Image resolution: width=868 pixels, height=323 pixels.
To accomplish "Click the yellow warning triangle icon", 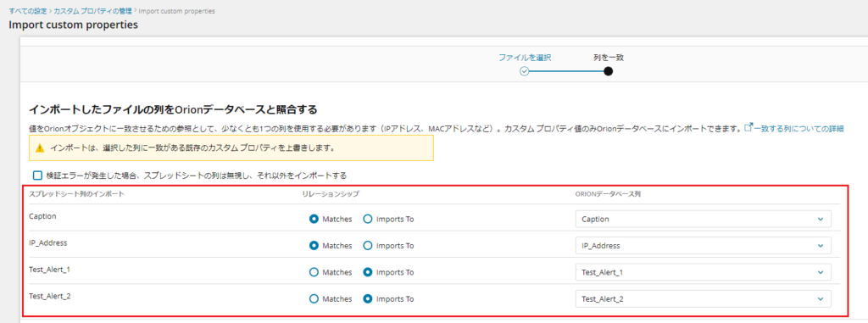I will pos(39,148).
